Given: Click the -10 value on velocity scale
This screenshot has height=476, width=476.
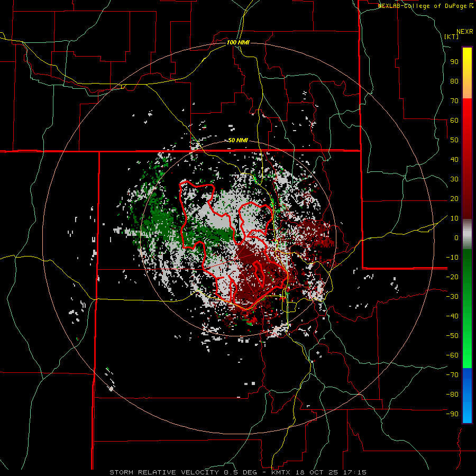Looking at the screenshot, I should (x=452, y=258).
